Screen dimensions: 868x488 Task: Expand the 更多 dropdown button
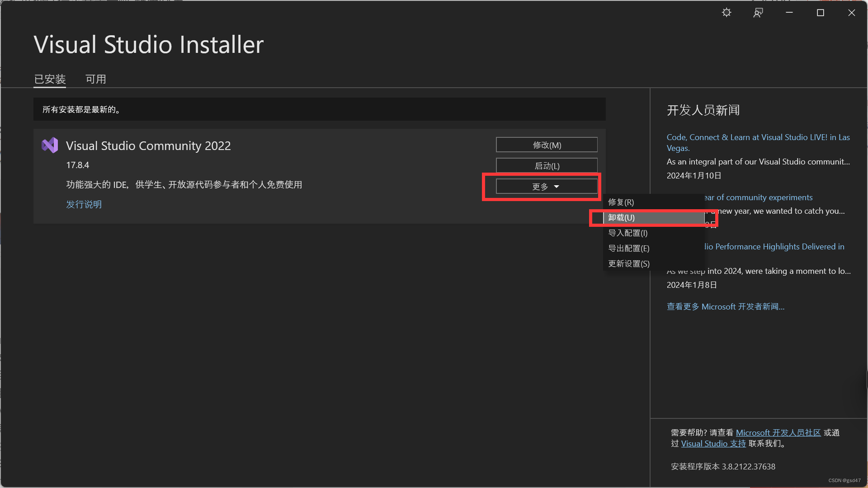547,187
